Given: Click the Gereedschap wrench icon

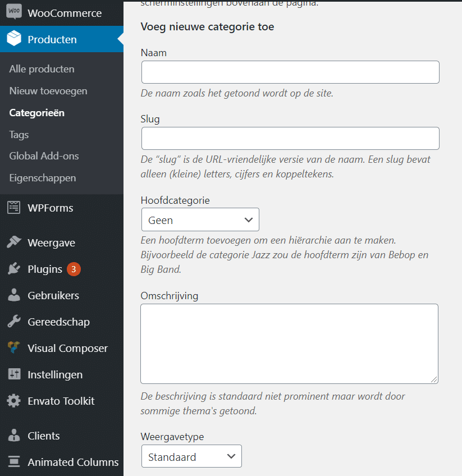Looking at the screenshot, I should [x=14, y=321].
